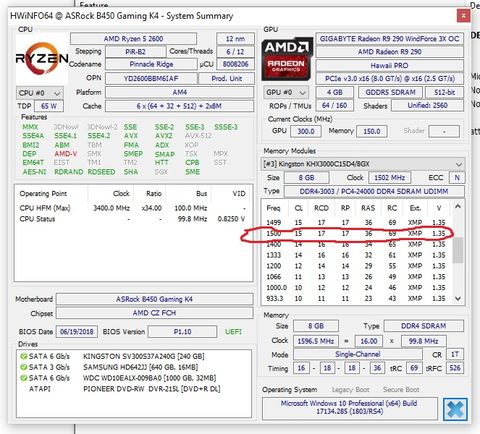Click the Secure Boot label
The height and width of the screenshot is (434, 480).
401,390
